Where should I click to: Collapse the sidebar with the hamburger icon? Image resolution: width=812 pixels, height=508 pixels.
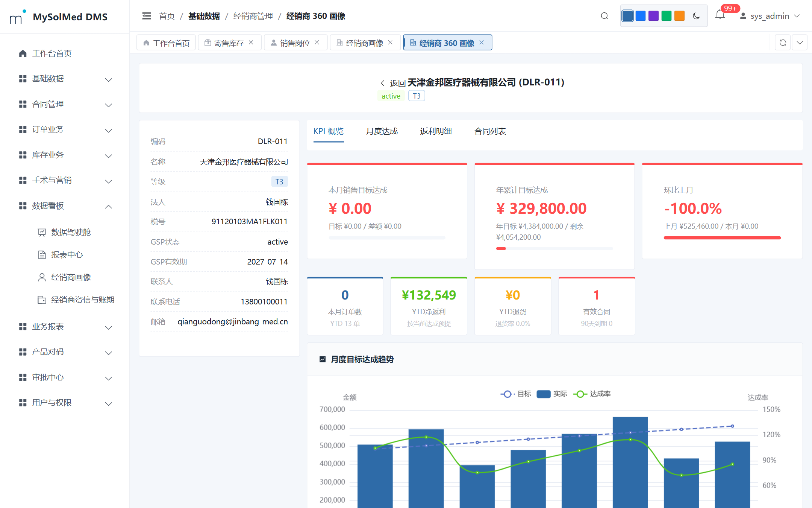coord(147,16)
